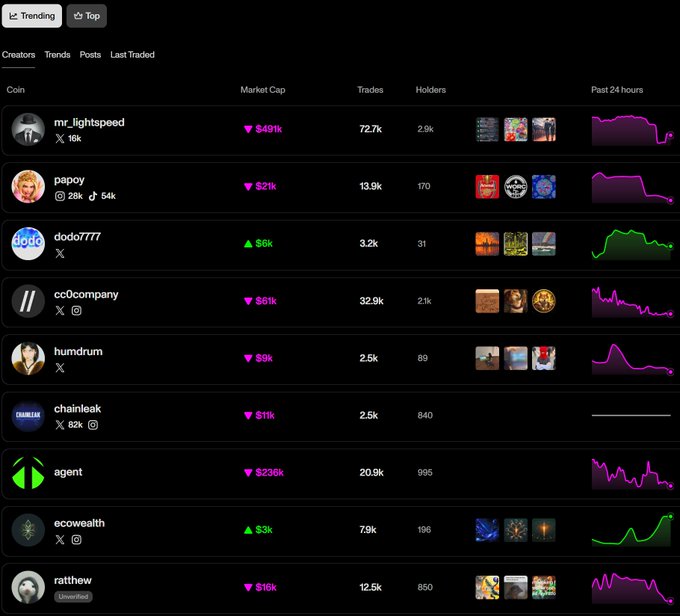The width and height of the screenshot is (680, 616).
Task: Open mr_lightspeed's X profile icon
Action: coord(60,138)
